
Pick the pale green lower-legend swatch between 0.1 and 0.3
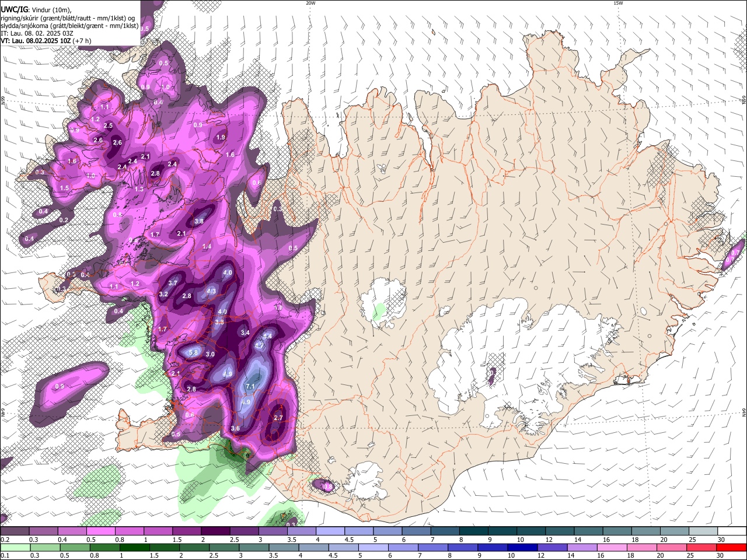15,547
